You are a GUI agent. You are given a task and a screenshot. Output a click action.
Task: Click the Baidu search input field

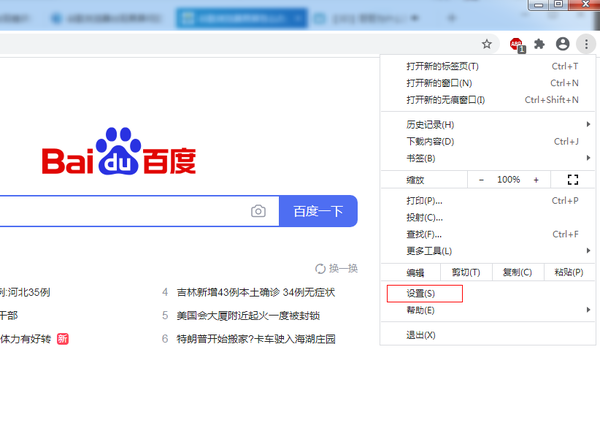(120, 211)
